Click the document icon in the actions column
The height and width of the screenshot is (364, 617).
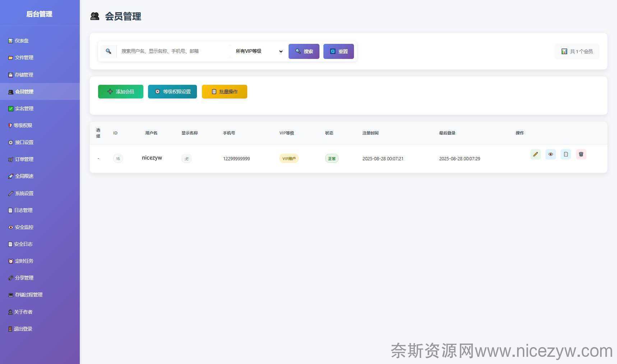point(566,155)
